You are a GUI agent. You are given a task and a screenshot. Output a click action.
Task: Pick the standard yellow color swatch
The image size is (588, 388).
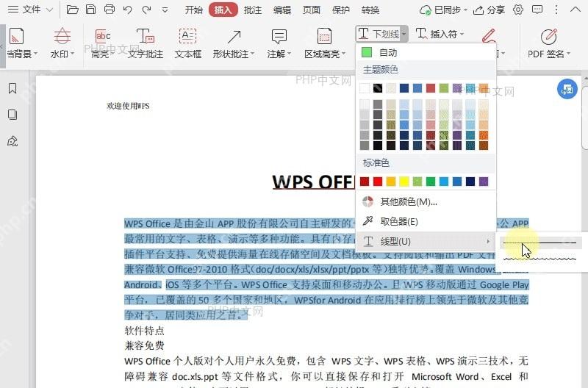click(x=404, y=182)
